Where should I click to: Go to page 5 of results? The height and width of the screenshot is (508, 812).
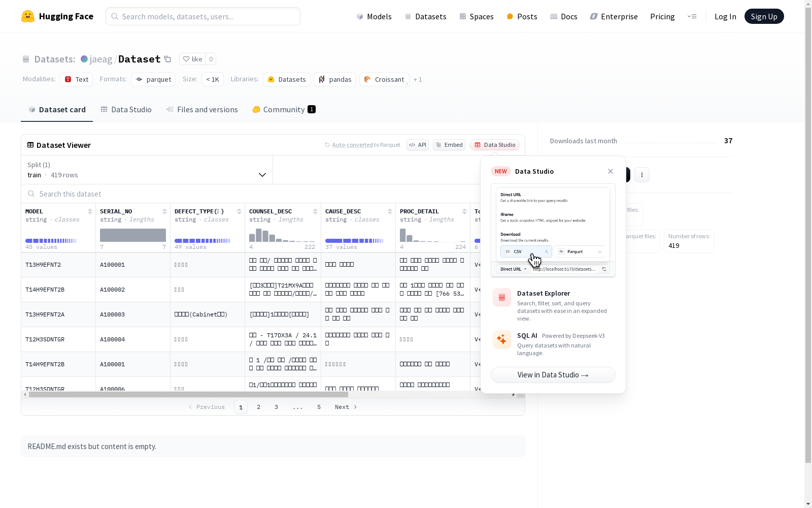319,407
